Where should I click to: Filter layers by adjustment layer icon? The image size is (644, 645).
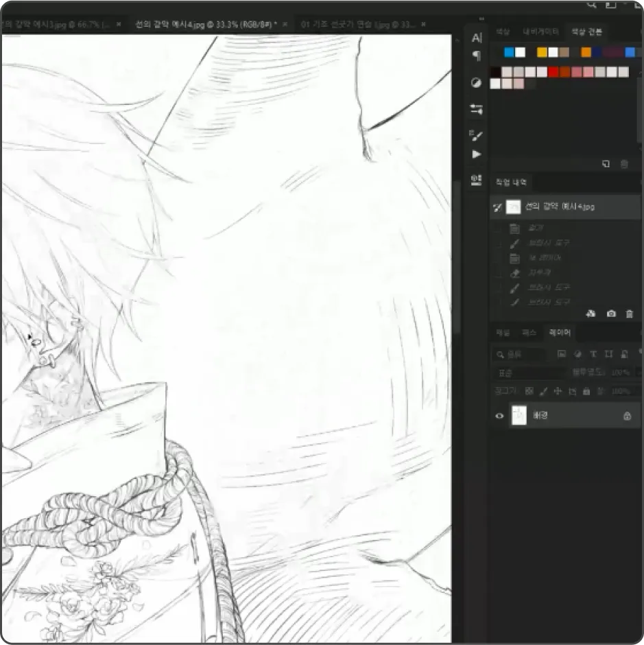click(577, 354)
